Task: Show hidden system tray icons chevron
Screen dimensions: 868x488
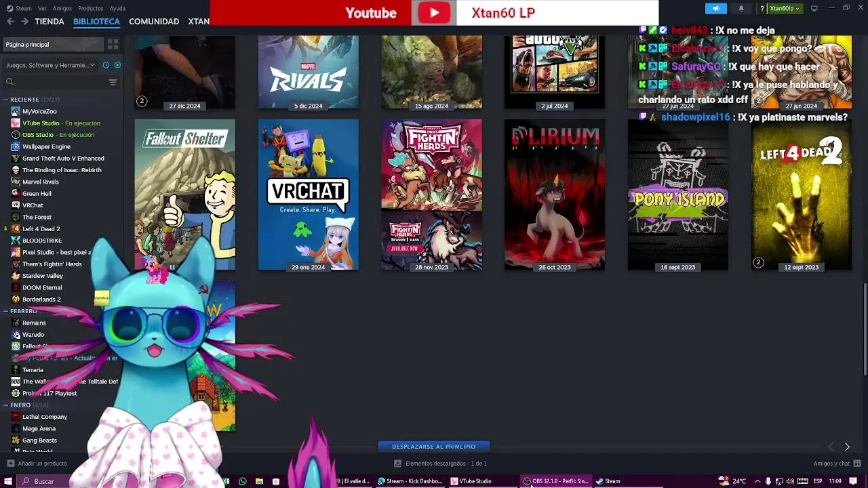Action: tap(757, 481)
